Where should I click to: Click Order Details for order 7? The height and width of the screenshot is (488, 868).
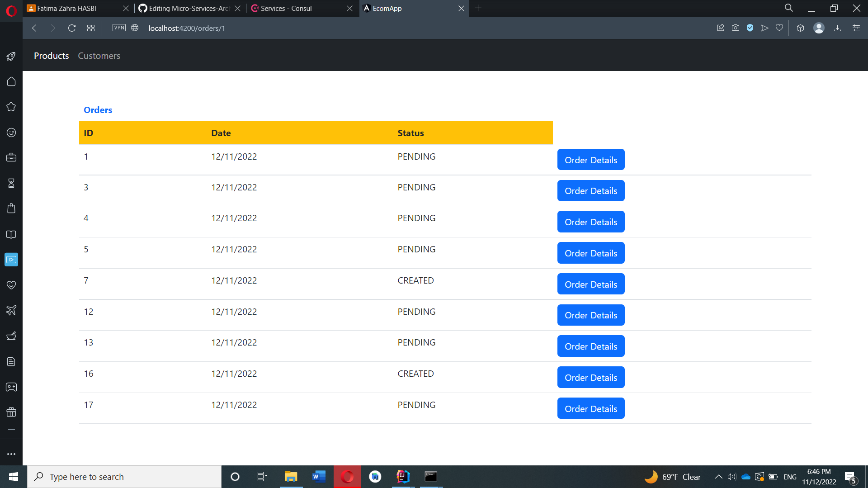[590, 284]
